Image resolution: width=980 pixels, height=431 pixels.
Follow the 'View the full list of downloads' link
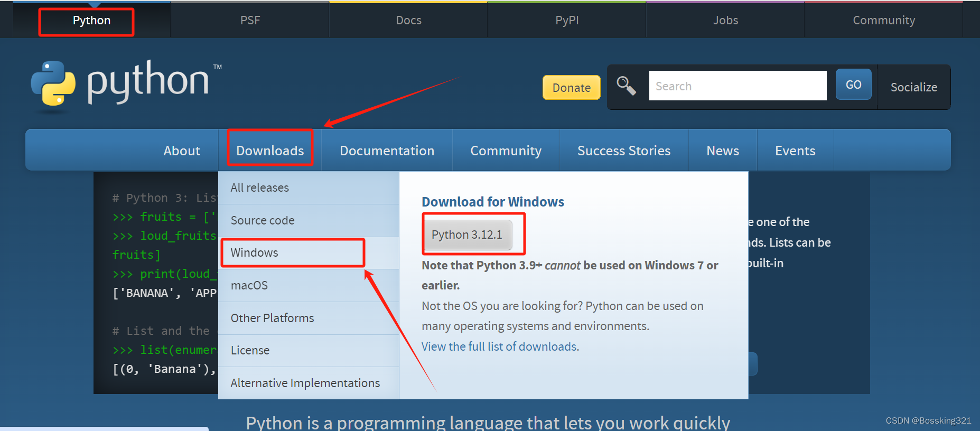[x=500, y=346]
